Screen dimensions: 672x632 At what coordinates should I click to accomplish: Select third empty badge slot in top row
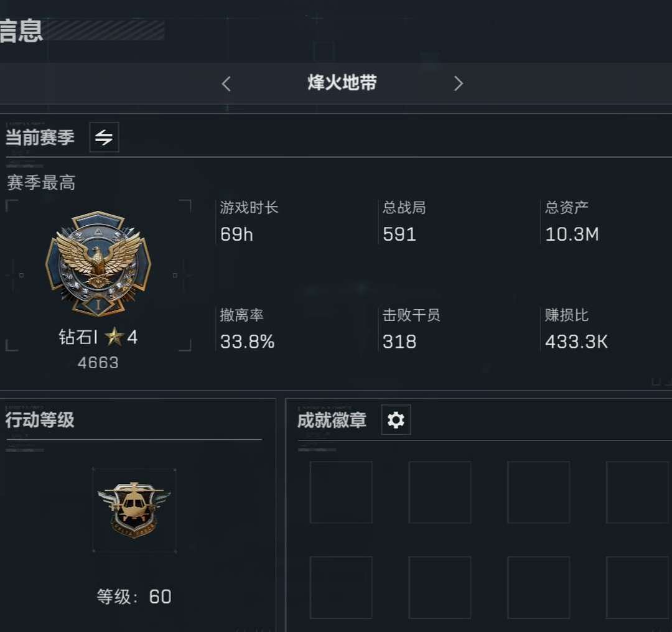click(x=539, y=492)
